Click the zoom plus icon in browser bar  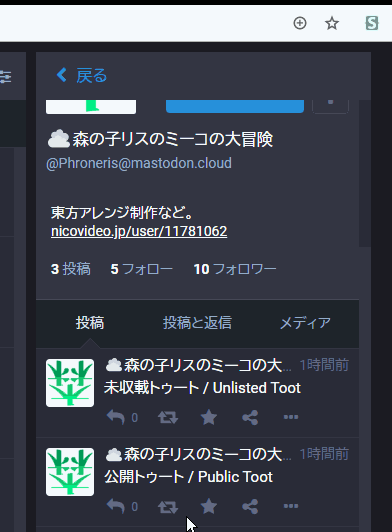300,23
